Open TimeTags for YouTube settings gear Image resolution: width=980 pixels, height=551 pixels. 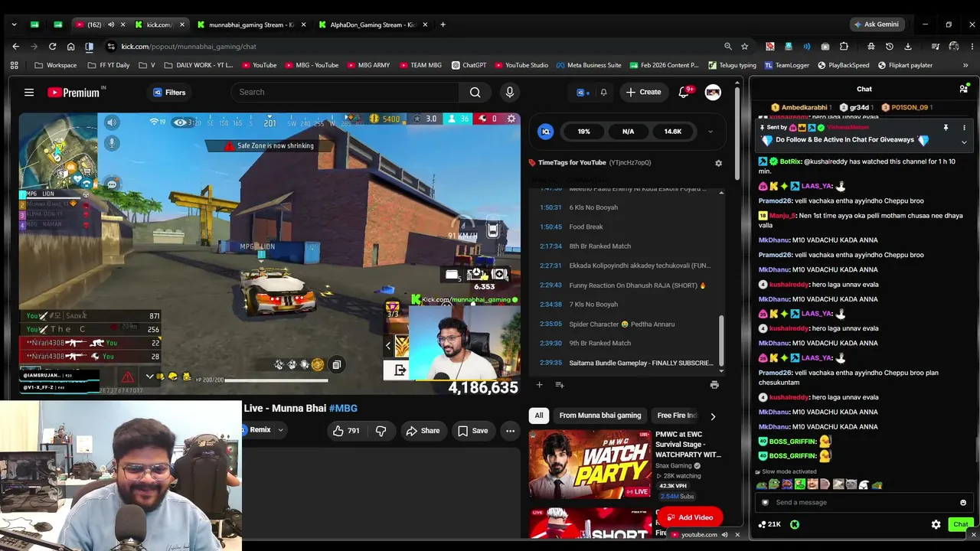point(718,163)
